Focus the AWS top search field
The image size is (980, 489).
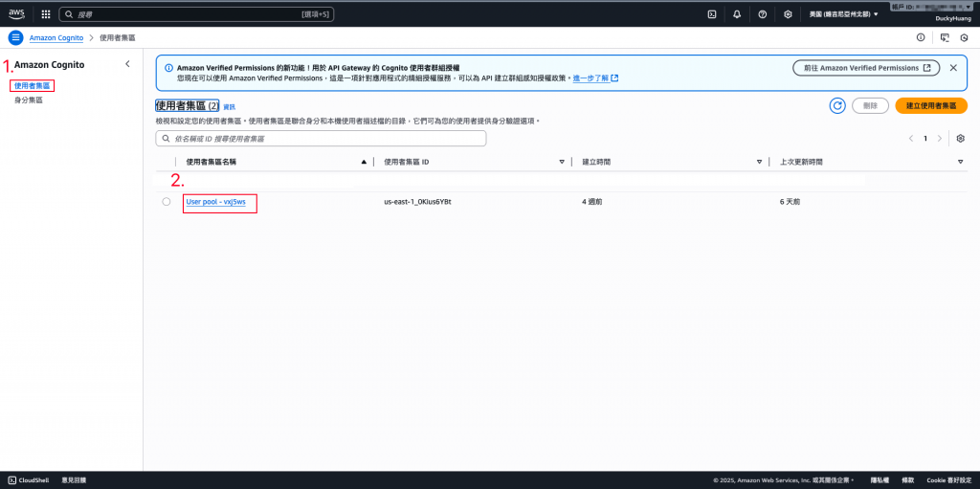click(196, 13)
